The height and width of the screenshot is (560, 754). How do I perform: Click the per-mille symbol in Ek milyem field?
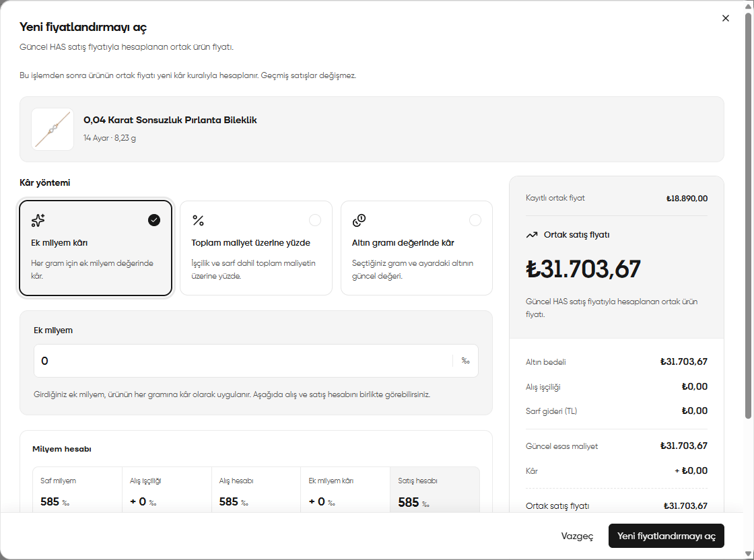click(x=465, y=361)
